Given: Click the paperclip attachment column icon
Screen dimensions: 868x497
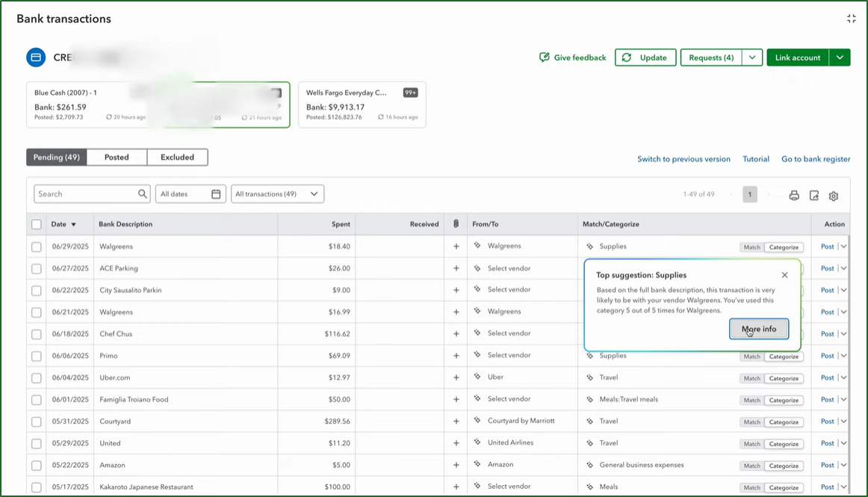Looking at the screenshot, I should click(x=456, y=224).
